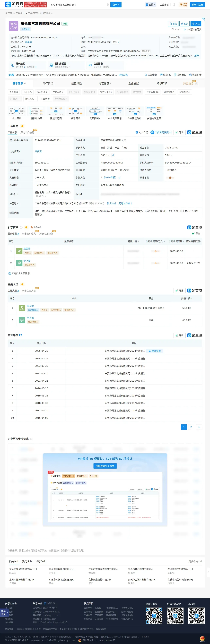Open 附近企业 link in 注册地址 row
210x644 pixels.
112,204
